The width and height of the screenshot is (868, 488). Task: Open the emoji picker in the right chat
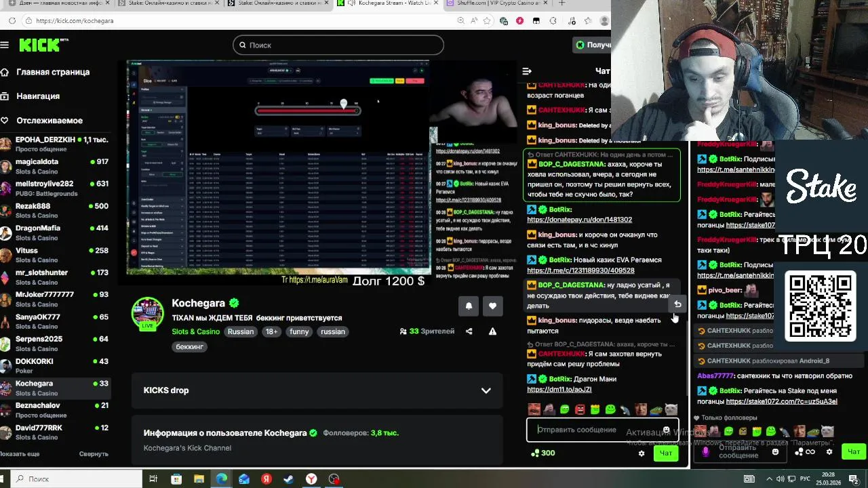pos(775,452)
